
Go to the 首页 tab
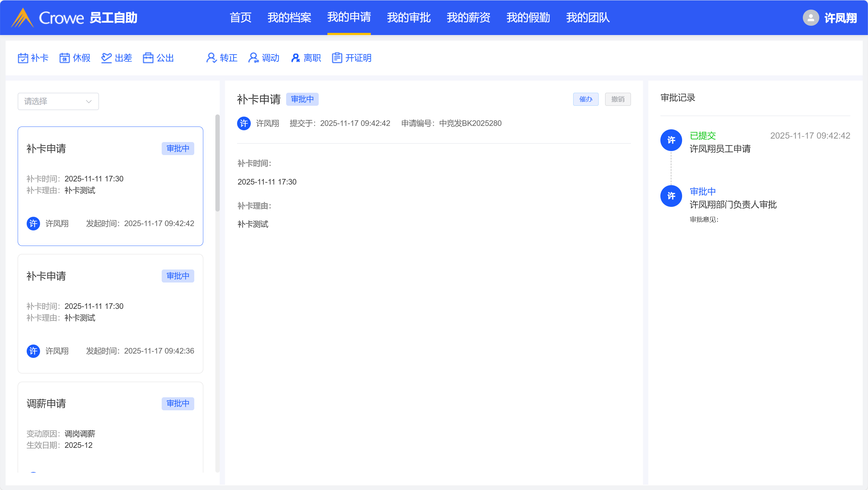[240, 17]
